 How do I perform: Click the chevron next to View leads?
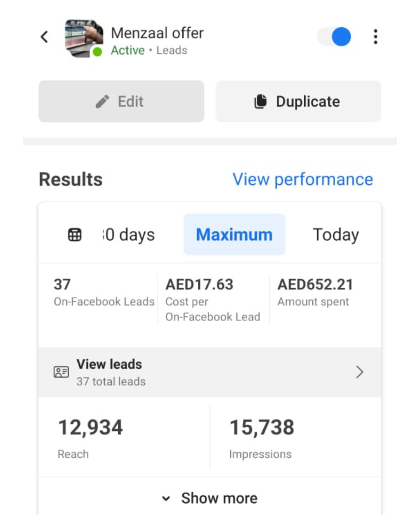click(359, 372)
